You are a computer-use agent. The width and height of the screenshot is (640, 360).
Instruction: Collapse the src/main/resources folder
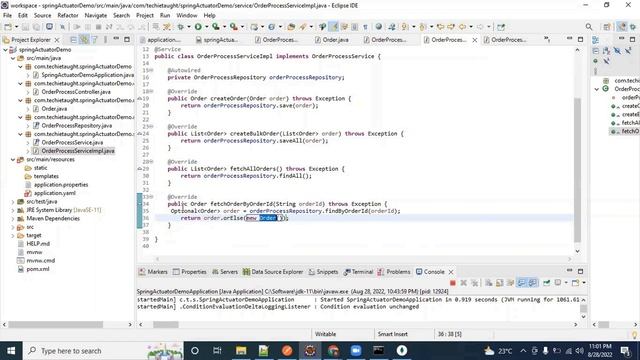point(13,160)
